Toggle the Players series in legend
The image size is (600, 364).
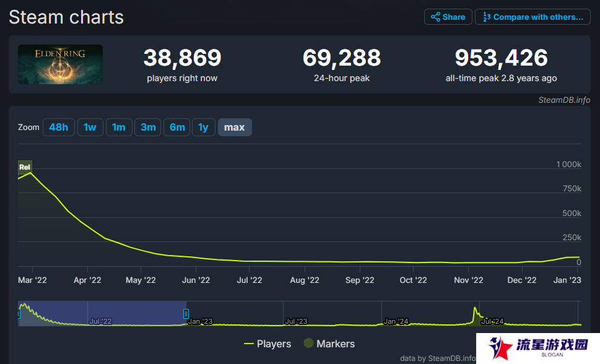pos(267,344)
